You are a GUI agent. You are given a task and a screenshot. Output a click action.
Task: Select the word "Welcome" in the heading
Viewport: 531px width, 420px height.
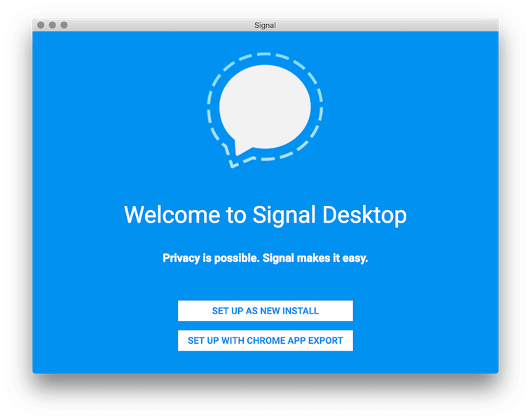tap(172, 215)
